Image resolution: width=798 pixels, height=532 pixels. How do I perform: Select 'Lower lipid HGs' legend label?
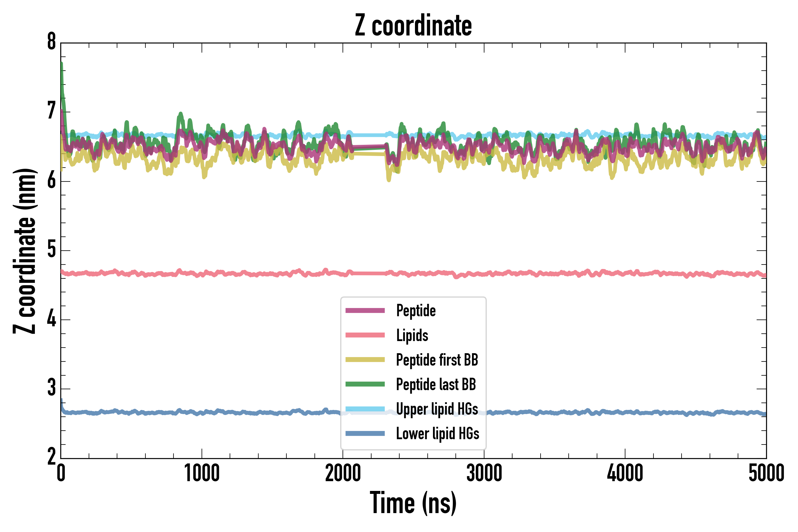(438, 433)
